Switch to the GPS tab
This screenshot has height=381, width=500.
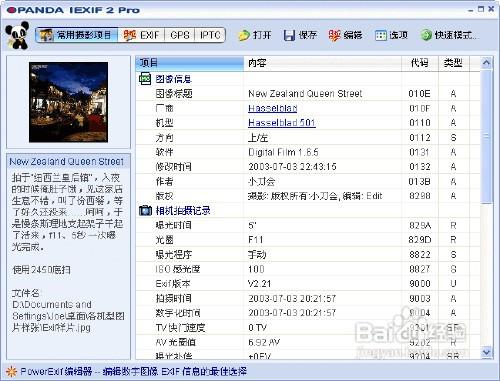click(x=180, y=35)
